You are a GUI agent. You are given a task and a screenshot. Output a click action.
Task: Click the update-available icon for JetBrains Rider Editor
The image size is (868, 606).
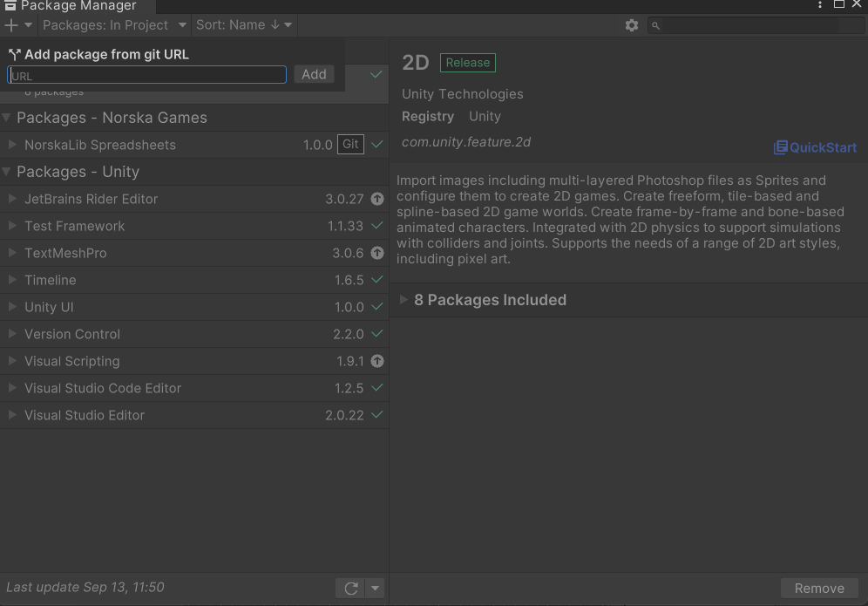pos(377,198)
